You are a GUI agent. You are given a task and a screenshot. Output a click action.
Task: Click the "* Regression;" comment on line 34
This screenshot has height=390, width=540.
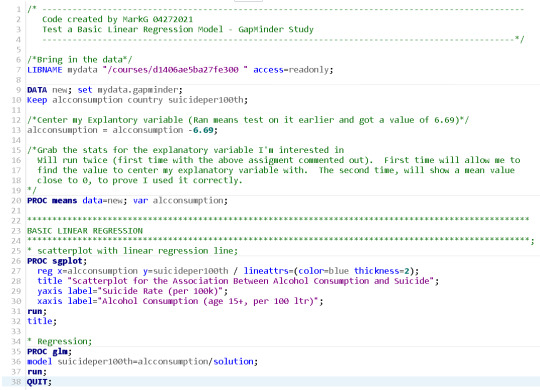[x=60, y=341]
